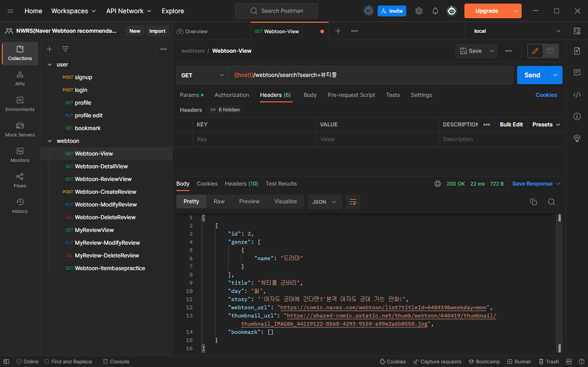
Task: Open a new request tab with plus
Action: coord(338,31)
